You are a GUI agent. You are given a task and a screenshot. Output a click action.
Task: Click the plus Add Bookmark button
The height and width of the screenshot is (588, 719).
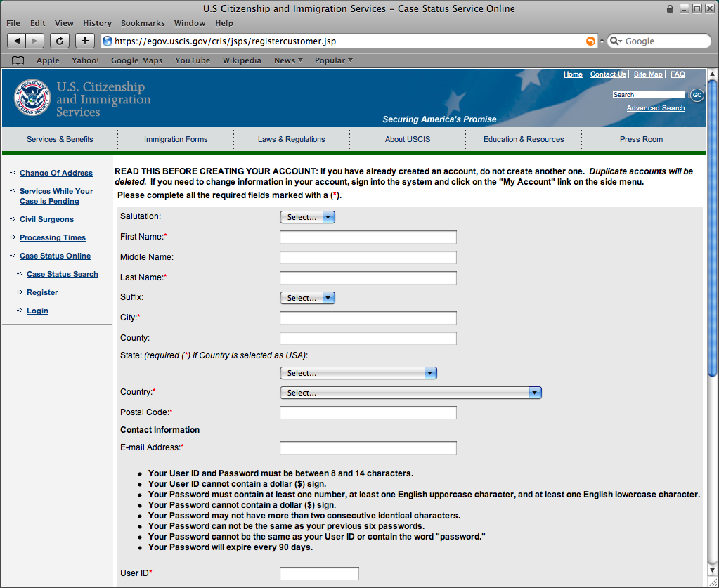click(x=84, y=41)
